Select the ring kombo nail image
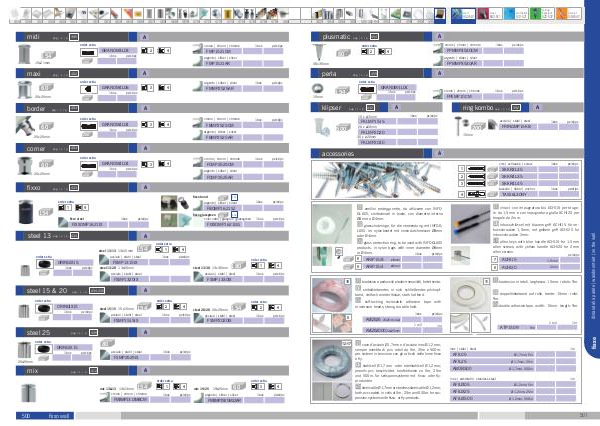 460,126
